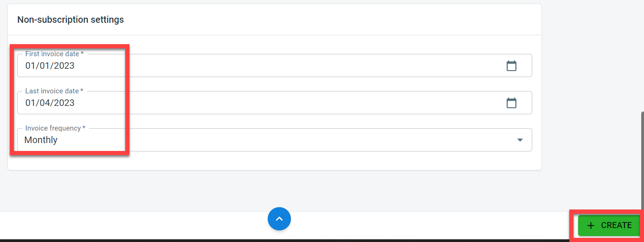Click the Non-subscription settings heading
The height and width of the screenshot is (242, 644).
(x=71, y=20)
